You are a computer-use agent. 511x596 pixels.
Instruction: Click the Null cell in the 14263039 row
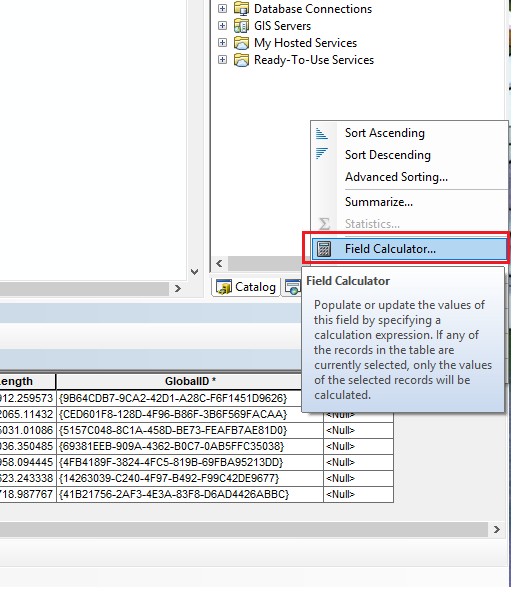[x=358, y=478]
